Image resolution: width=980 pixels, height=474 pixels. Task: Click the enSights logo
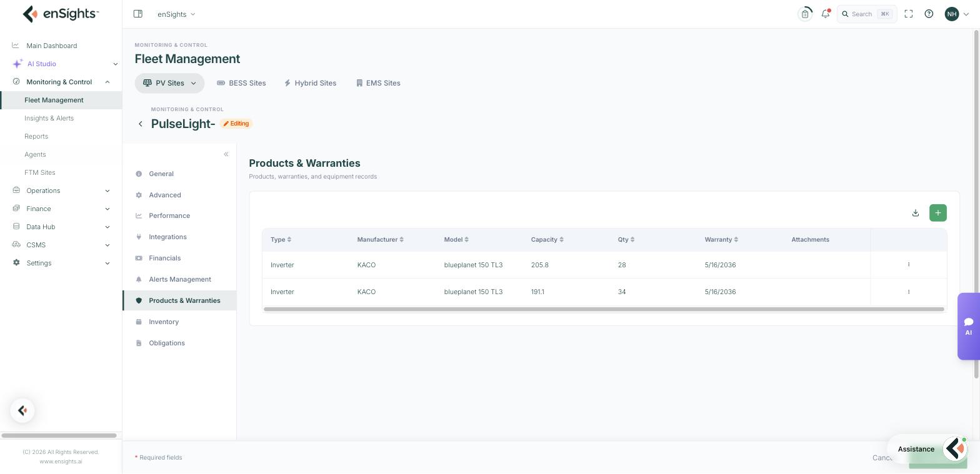[61, 14]
